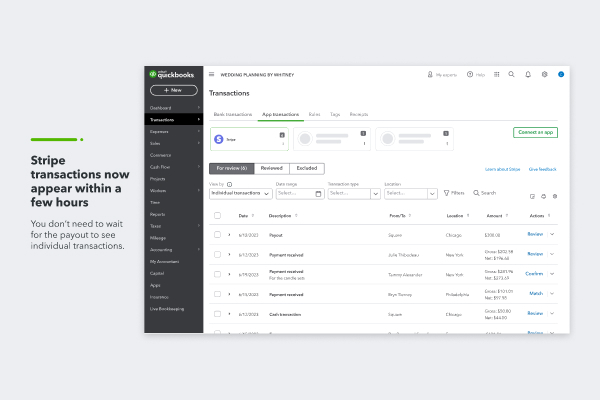The image size is (600, 400).
Task: Click Review on the Cash transaction row
Action: [x=535, y=313]
